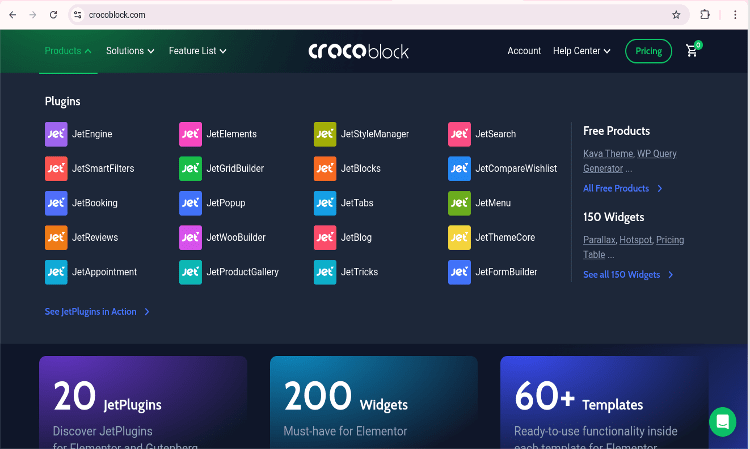The image size is (750, 449).
Task: Go back to the previous page
Action: click(x=13, y=15)
